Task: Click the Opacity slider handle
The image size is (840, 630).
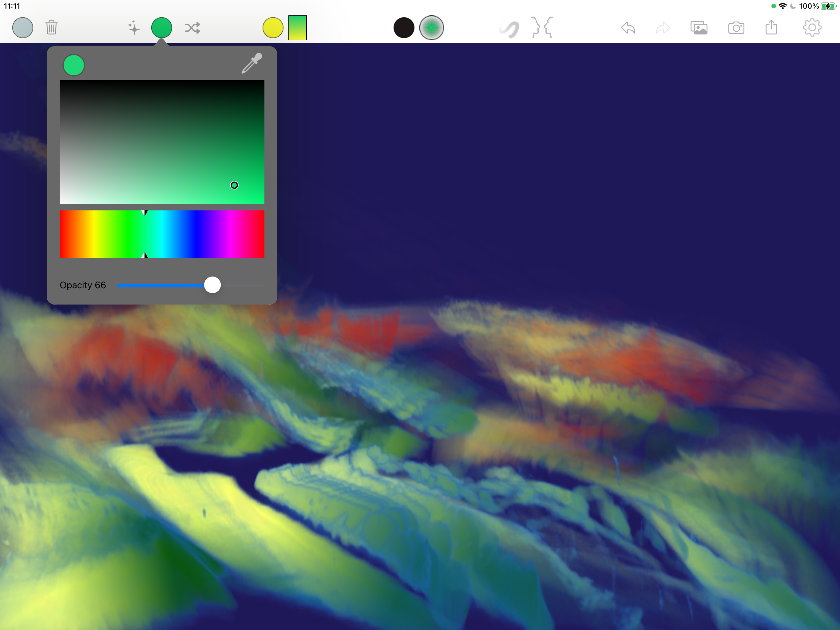Action: [212, 285]
